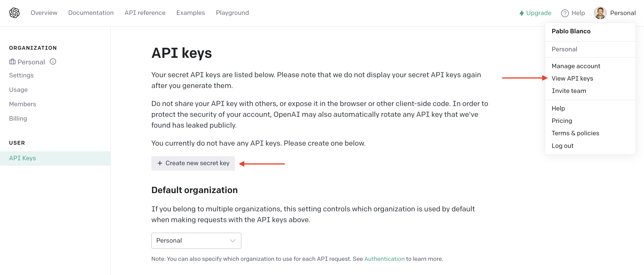Screen dimensions: 644x275
Task: Open the Playground tab in top navigation
Action: pos(232,13)
